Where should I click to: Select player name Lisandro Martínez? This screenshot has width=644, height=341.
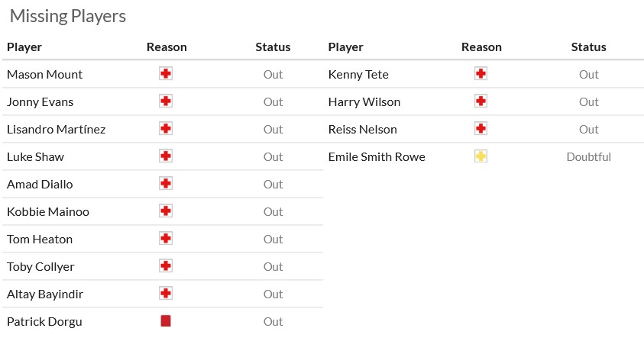(x=56, y=129)
